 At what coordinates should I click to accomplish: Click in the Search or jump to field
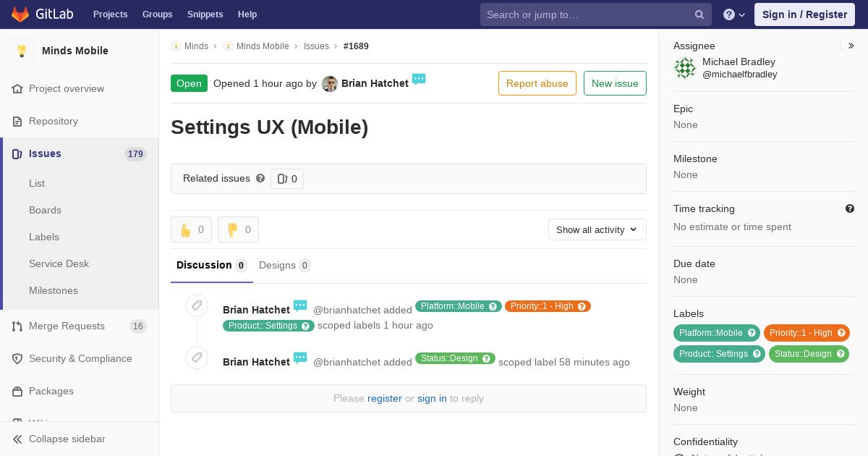(596, 14)
